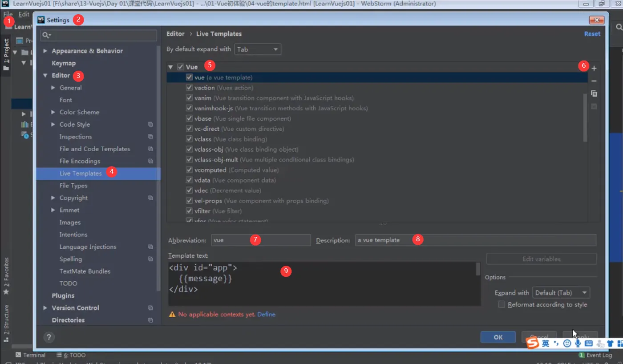This screenshot has height=364, width=623.
Task: Open the Favorites side tab
Action: click(x=6, y=276)
